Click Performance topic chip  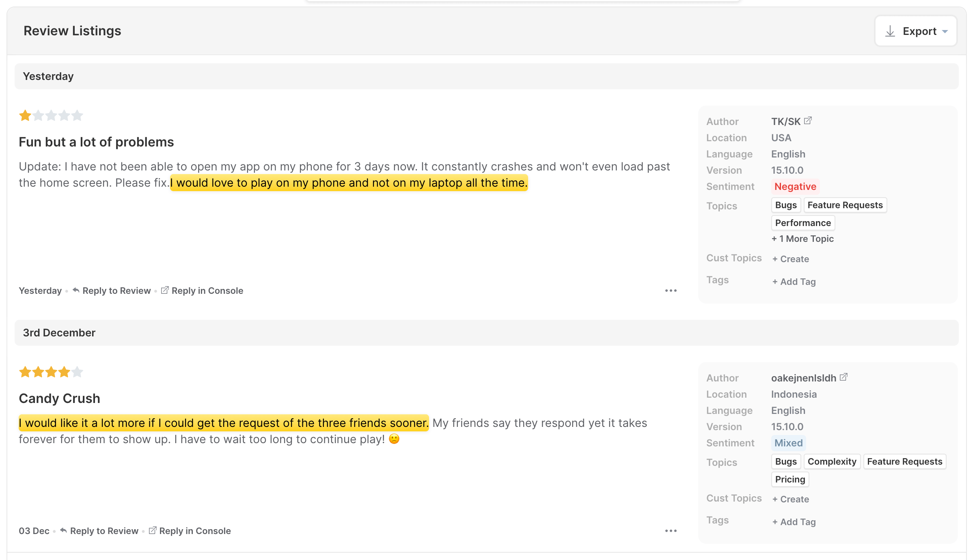pyautogui.click(x=803, y=223)
